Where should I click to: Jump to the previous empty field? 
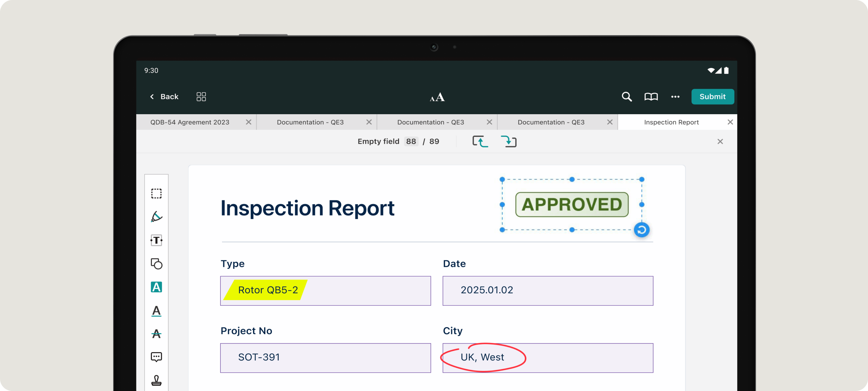(480, 142)
